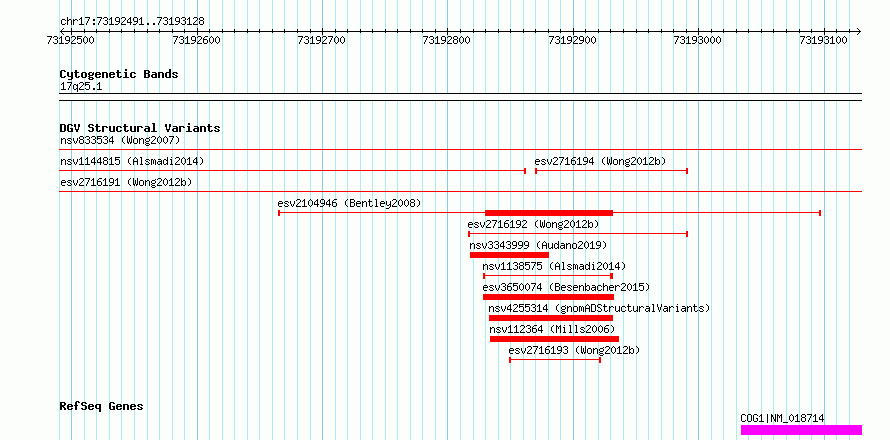Click ruler position 73193000
The width and height of the screenshot is (890, 440).
tap(698, 40)
